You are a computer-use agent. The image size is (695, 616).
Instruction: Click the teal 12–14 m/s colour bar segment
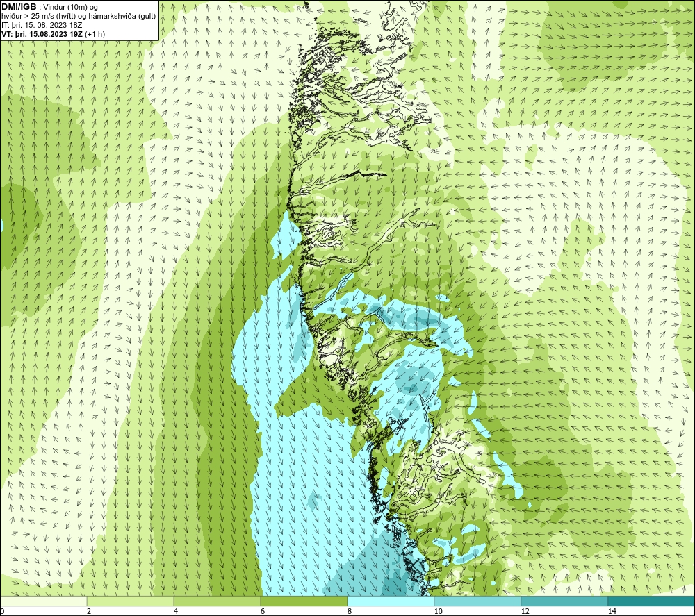[x=564, y=601]
